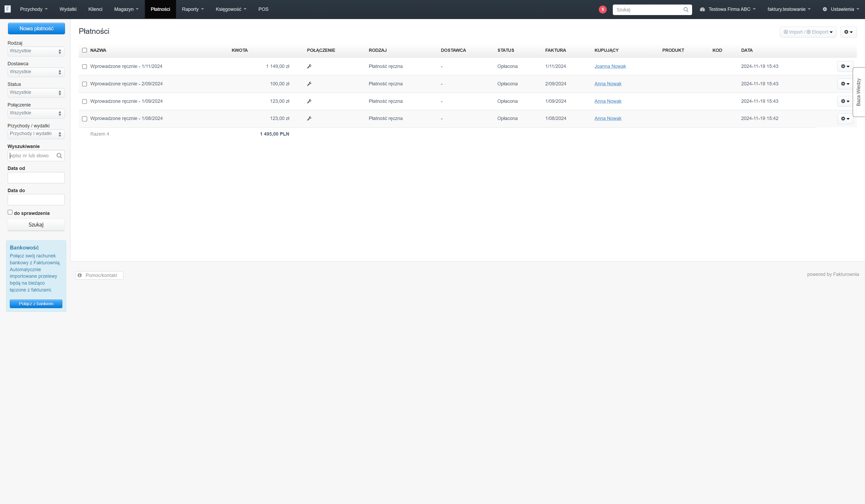Enable the 'do sprawdzenia' checkbox
The height and width of the screenshot is (504, 865).
click(x=10, y=212)
